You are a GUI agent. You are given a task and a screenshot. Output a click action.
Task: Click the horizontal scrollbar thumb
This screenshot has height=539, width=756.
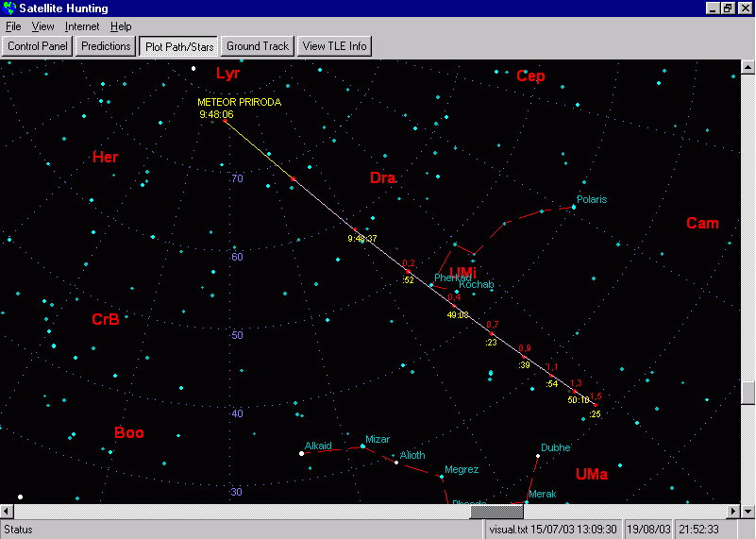[496, 511]
